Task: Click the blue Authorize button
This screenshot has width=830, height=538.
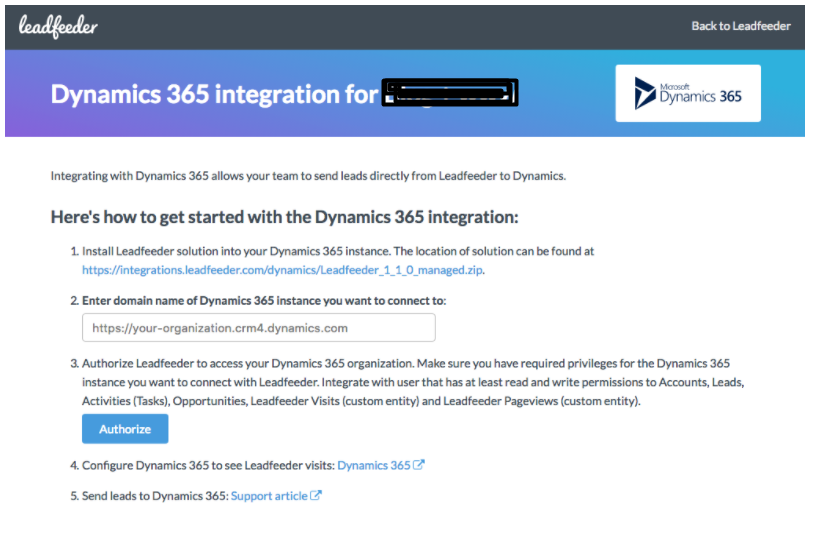Action: click(x=125, y=429)
